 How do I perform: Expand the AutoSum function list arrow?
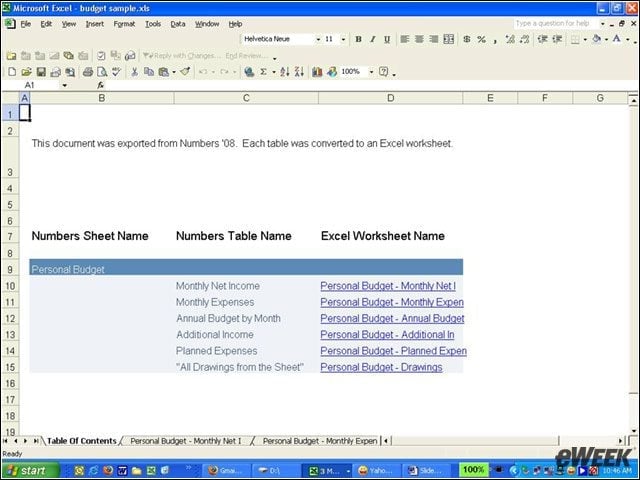coord(273,73)
